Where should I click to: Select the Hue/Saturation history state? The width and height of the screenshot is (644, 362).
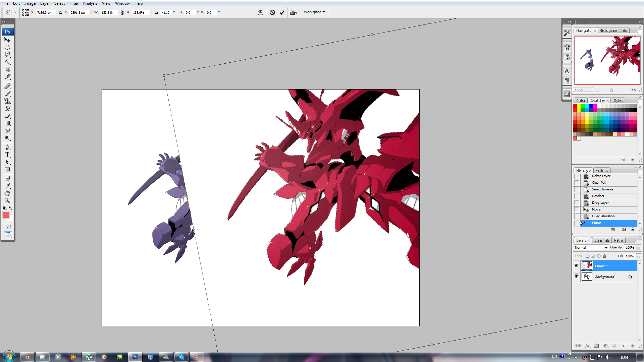pyautogui.click(x=609, y=216)
